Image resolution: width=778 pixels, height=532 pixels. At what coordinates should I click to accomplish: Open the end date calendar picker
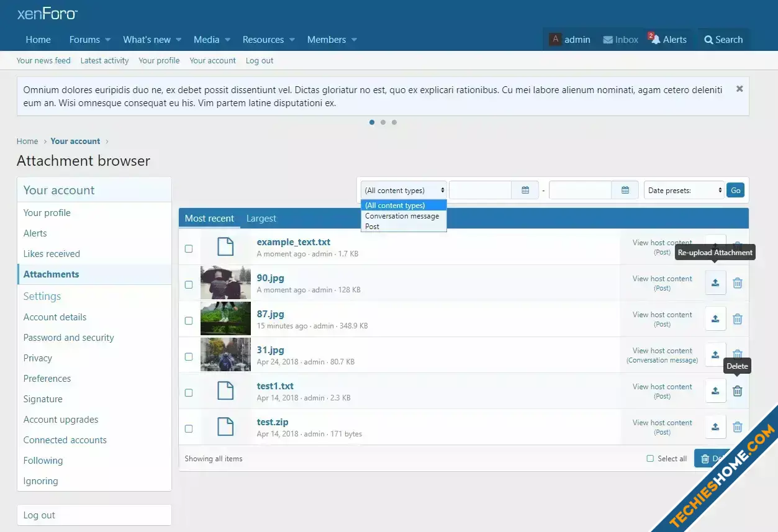pos(625,191)
